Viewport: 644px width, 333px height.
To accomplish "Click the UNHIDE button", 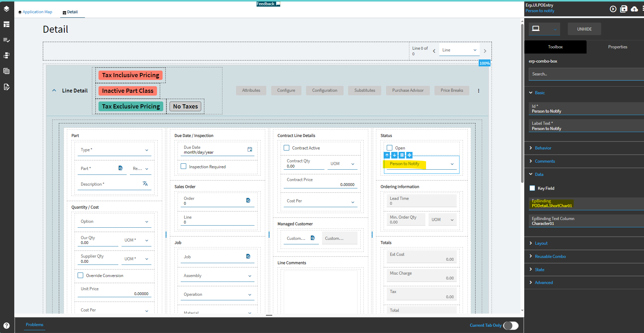I will (x=584, y=29).
